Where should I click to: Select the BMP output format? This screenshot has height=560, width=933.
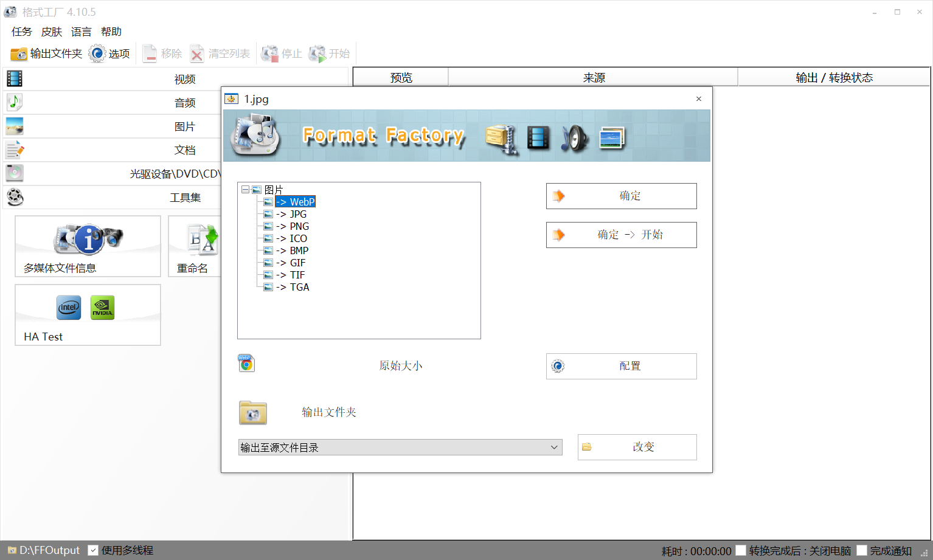[x=292, y=251]
